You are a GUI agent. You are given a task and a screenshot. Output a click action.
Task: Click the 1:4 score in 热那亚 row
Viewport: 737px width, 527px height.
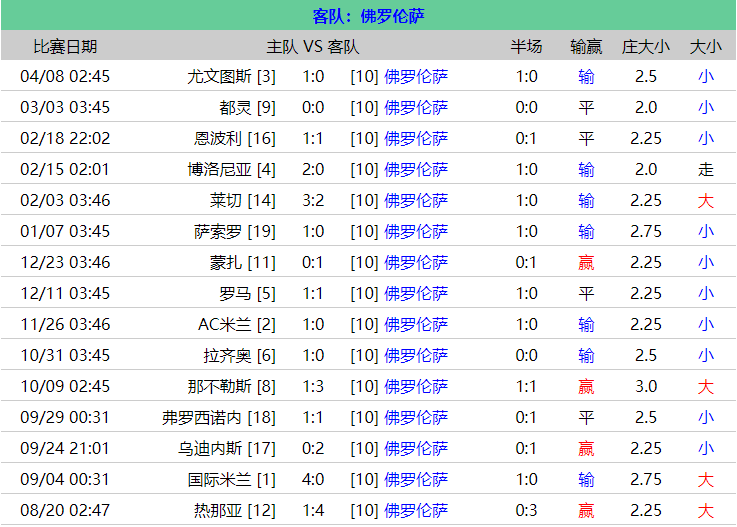click(x=313, y=511)
